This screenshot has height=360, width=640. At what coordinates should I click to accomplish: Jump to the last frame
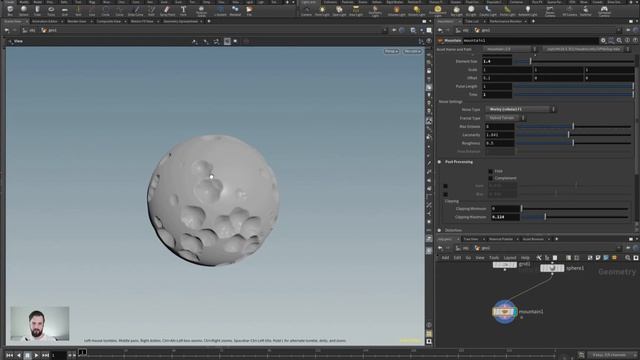(x=45, y=356)
